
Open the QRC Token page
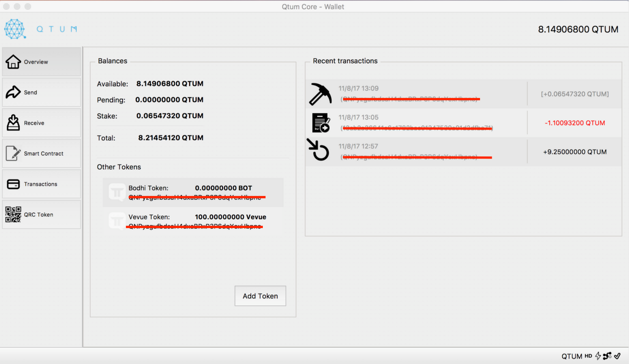click(x=42, y=215)
